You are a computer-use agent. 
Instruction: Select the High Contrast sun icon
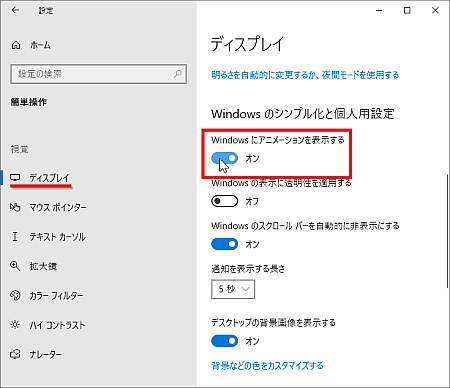[x=15, y=325]
